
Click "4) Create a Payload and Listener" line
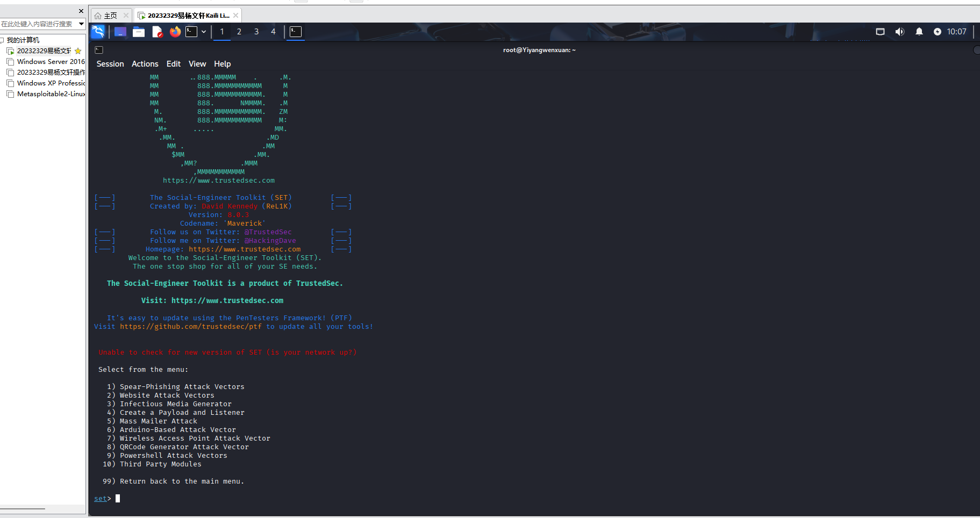coord(176,413)
